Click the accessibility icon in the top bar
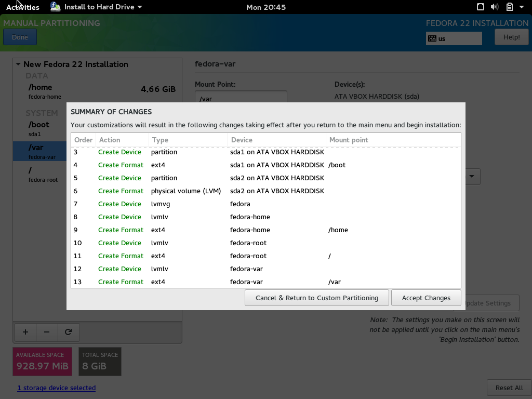The height and width of the screenshot is (399, 532). (x=481, y=7)
